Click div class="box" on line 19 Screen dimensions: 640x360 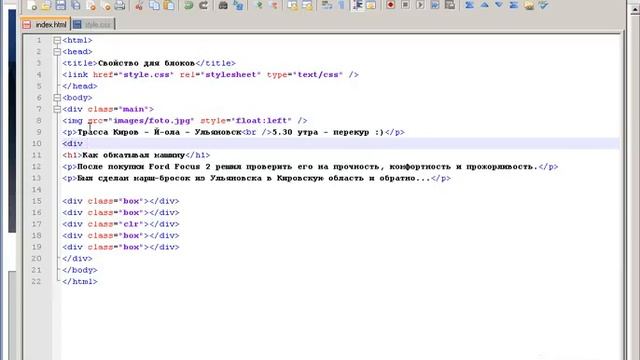tap(121, 247)
